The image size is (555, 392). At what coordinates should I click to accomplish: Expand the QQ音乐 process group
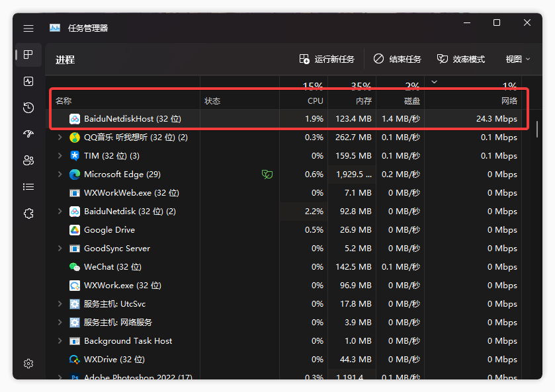(60, 137)
